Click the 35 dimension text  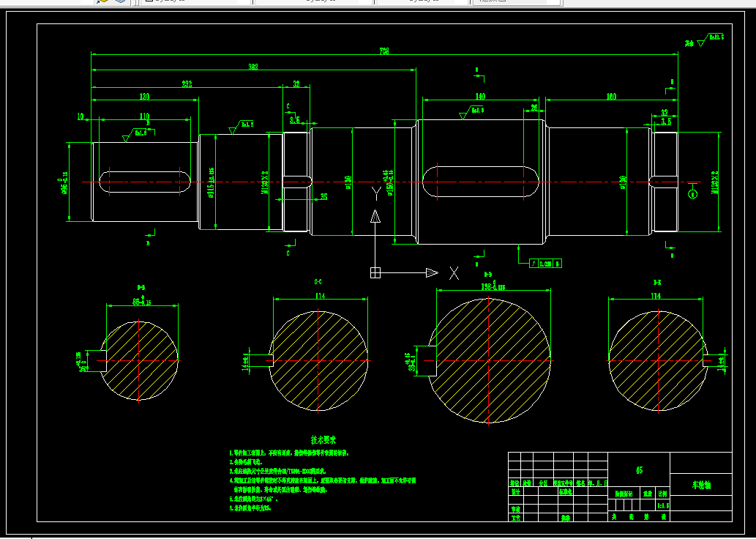pyautogui.click(x=323, y=197)
